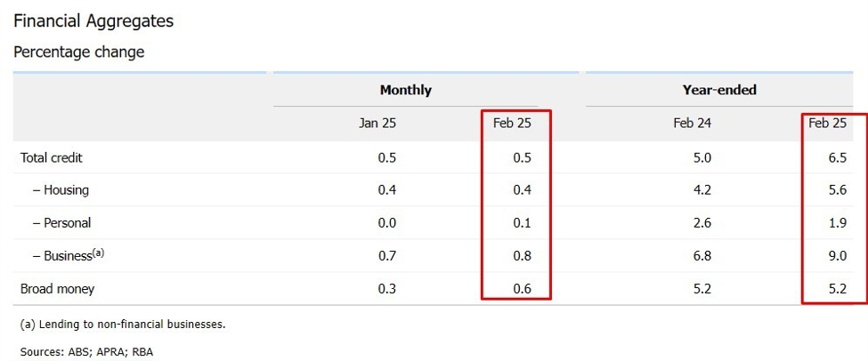Click the Housing Feb 24 value 4.2

pyautogui.click(x=701, y=190)
